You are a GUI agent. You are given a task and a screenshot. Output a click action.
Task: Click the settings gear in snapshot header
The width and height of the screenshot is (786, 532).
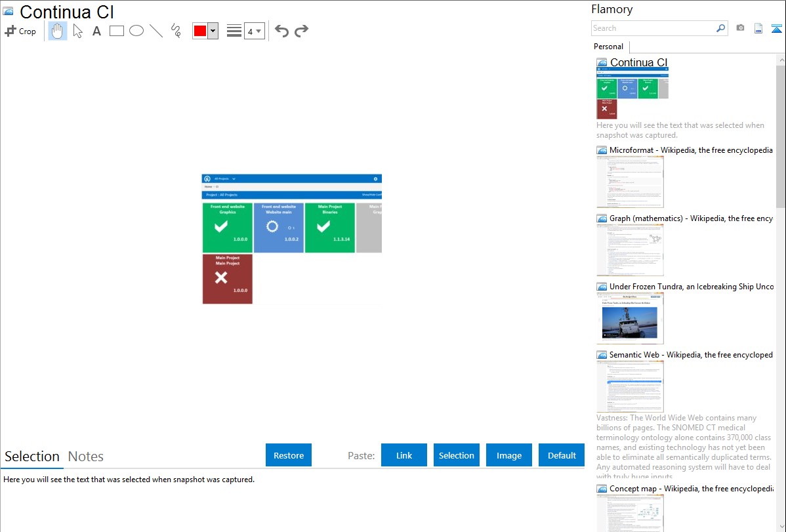pos(375,178)
